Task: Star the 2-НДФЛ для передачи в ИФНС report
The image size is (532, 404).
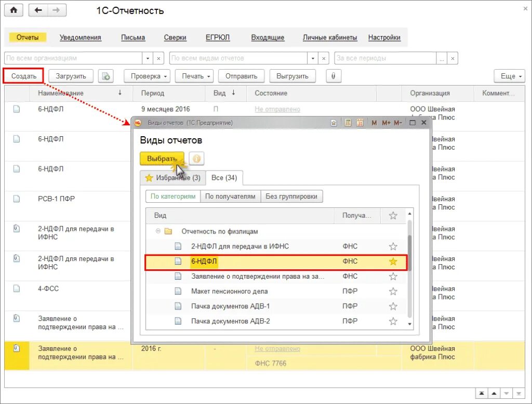Action: (393, 246)
